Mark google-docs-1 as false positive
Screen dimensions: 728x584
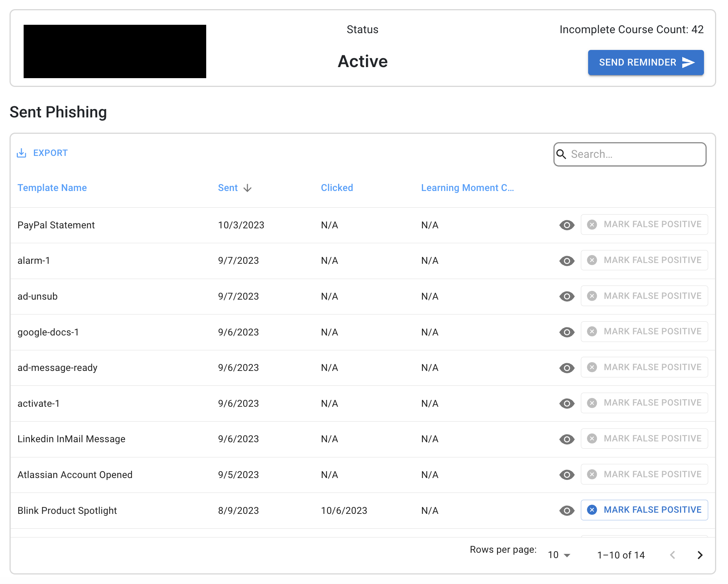point(644,332)
